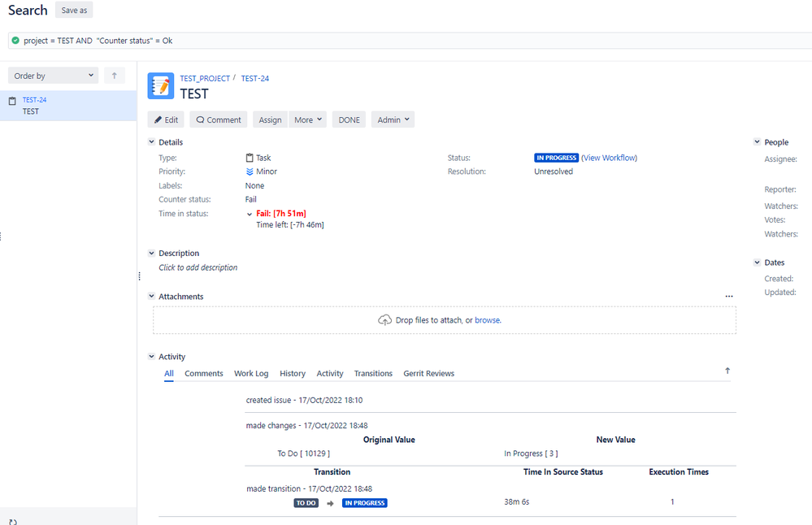Switch to the Work Log tab

pyautogui.click(x=251, y=373)
